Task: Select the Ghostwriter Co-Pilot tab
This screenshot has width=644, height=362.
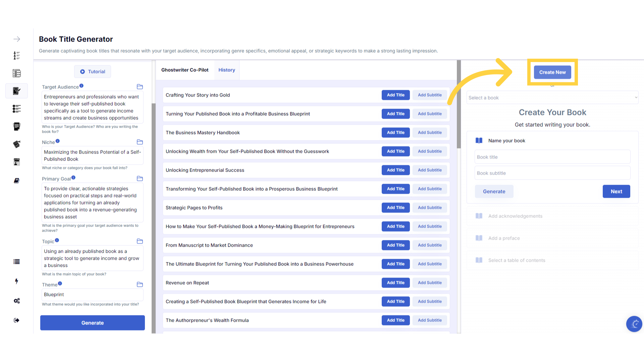Action: point(185,70)
